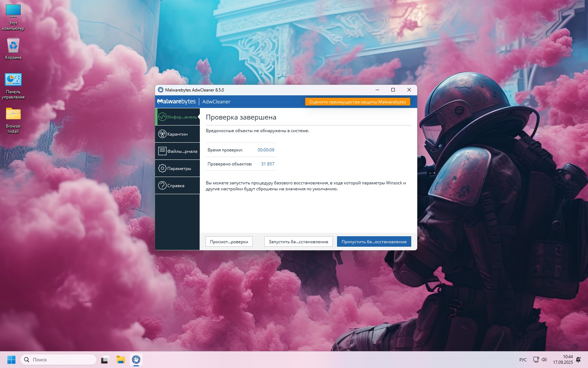Click the taskbar Поиск search field

click(x=58, y=360)
